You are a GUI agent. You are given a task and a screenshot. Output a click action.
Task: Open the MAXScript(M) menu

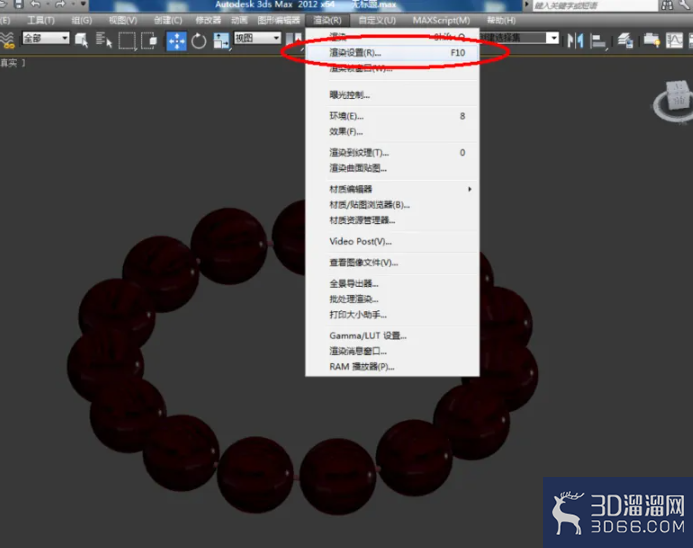[x=442, y=20]
